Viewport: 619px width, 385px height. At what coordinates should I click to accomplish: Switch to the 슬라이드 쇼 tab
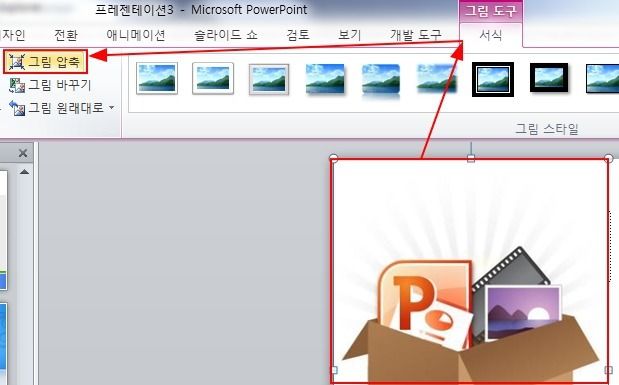coord(225,35)
